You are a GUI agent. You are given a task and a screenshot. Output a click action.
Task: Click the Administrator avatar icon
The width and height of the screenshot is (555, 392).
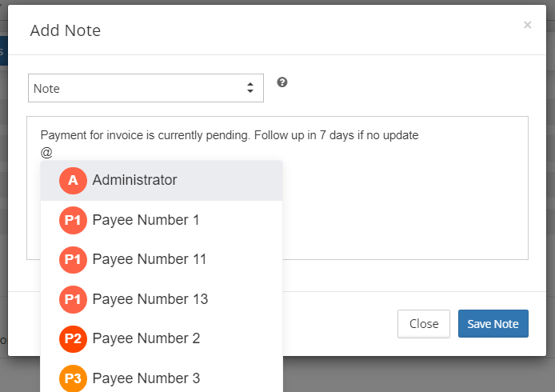(73, 181)
